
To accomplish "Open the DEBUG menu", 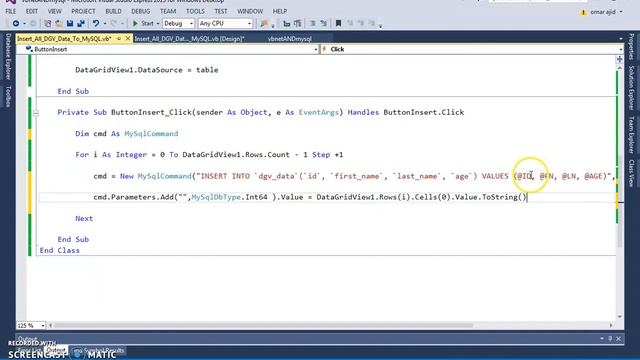I will [140, 11].
